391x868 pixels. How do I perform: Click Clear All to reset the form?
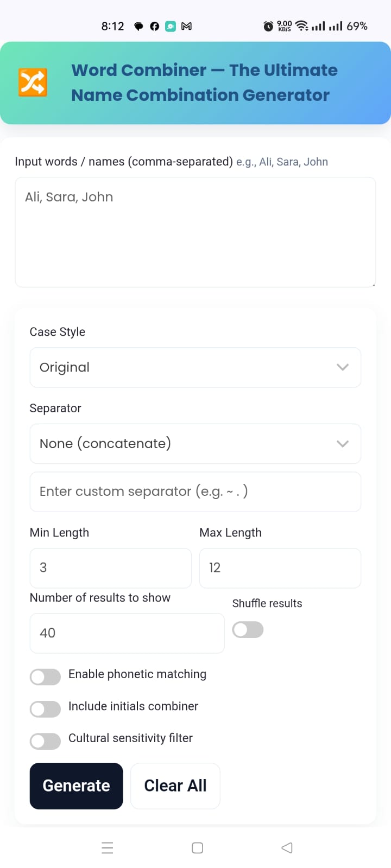(175, 786)
